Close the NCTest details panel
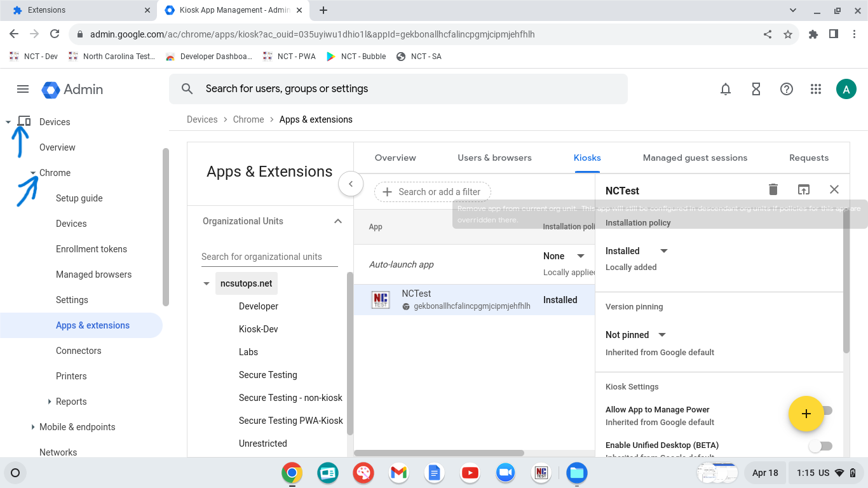868x488 pixels. tap(834, 189)
